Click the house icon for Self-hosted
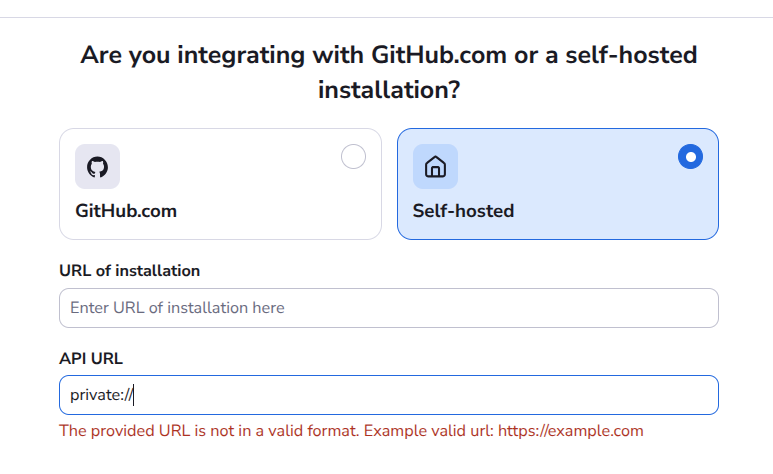The width and height of the screenshot is (773, 474). 435,167
